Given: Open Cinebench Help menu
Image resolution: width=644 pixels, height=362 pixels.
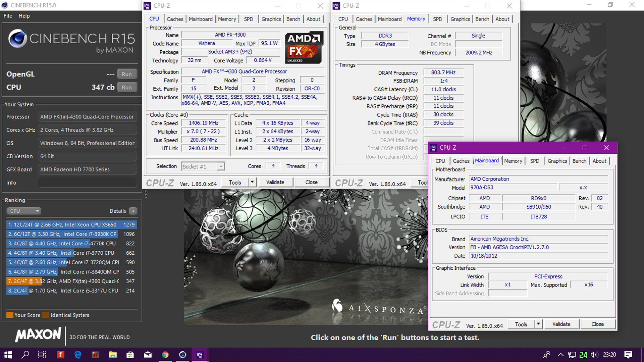Looking at the screenshot, I should click(24, 16).
